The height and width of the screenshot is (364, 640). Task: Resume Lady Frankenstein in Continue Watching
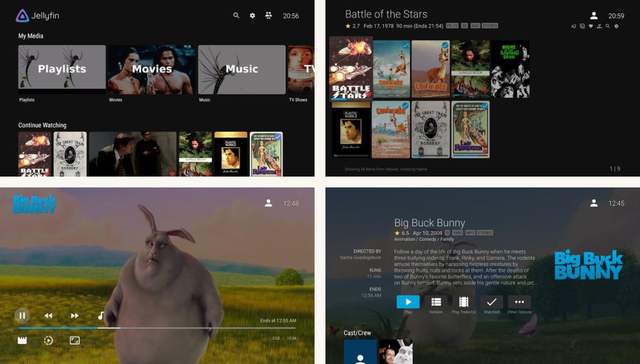(266, 154)
